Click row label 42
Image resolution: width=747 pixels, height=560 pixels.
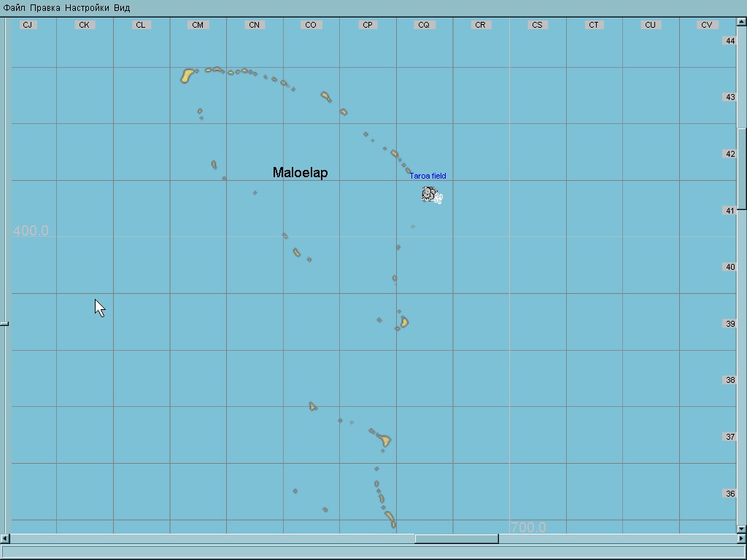(x=729, y=154)
